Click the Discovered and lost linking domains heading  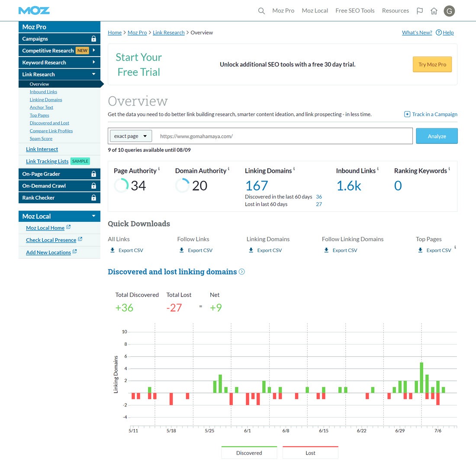point(172,271)
